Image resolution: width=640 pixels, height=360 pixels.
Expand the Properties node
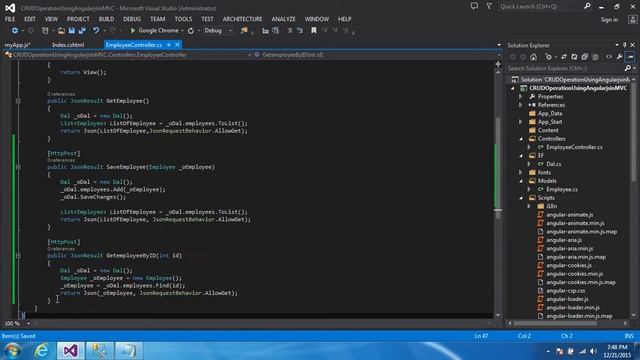tap(520, 97)
